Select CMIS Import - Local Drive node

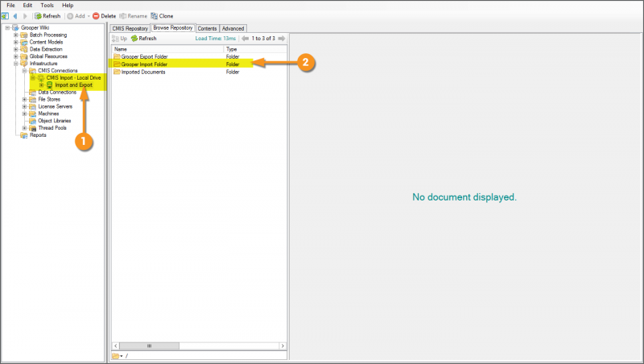coord(73,77)
